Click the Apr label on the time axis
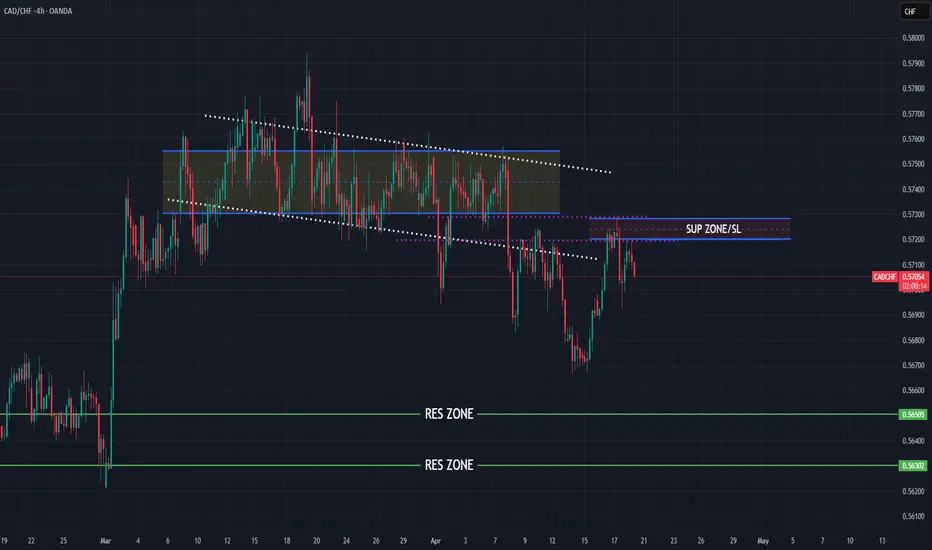 tap(436, 540)
